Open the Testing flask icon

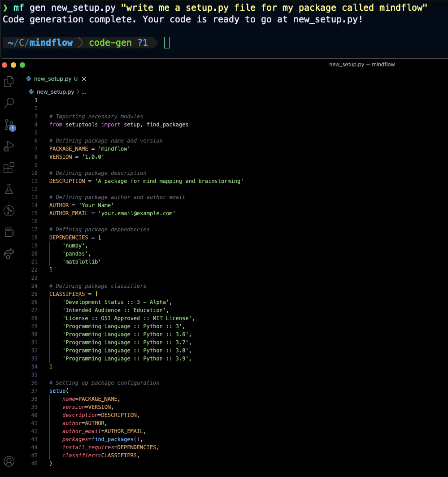(9, 189)
